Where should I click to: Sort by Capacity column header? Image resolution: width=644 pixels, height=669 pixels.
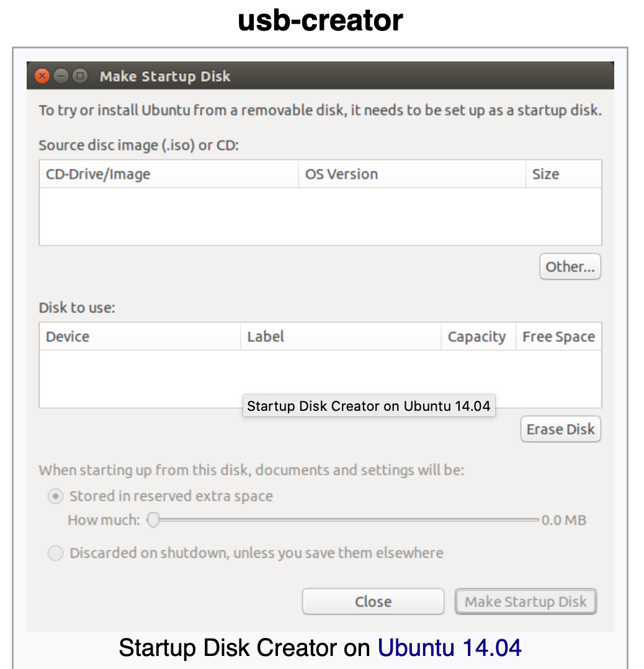point(478,337)
